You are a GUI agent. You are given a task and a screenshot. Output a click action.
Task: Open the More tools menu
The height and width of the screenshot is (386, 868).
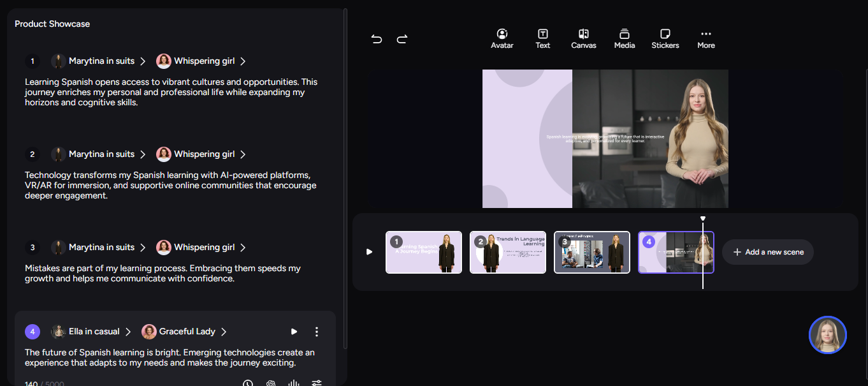pyautogui.click(x=705, y=38)
